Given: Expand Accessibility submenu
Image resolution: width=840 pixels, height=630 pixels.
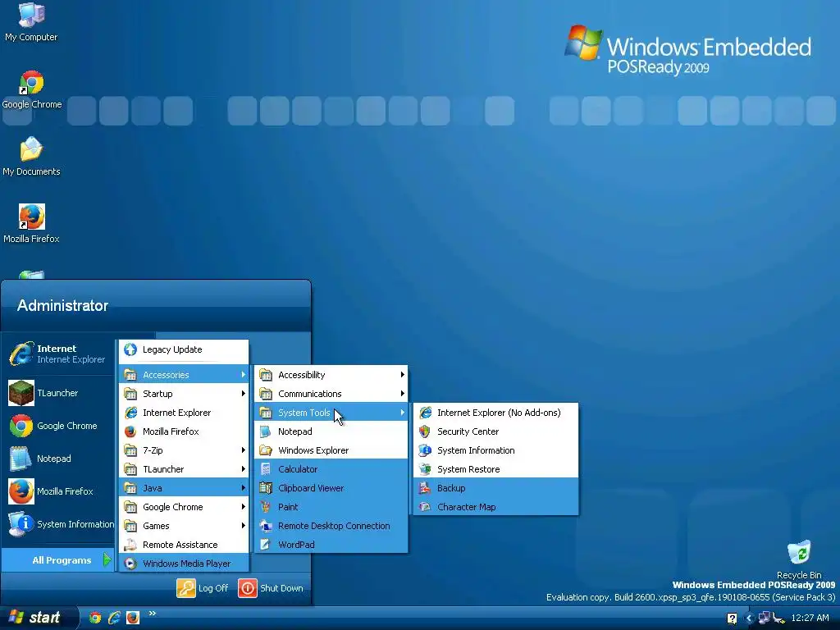Looking at the screenshot, I should [x=331, y=374].
